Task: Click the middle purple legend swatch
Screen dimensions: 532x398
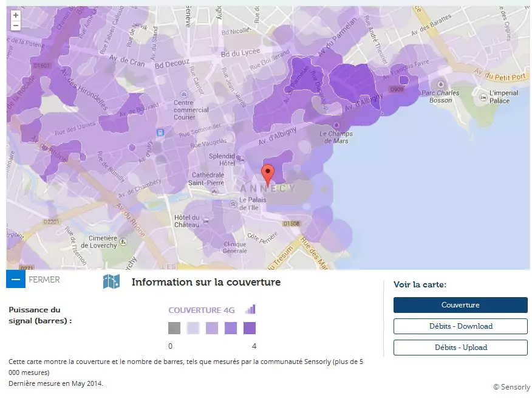Action: (212, 328)
